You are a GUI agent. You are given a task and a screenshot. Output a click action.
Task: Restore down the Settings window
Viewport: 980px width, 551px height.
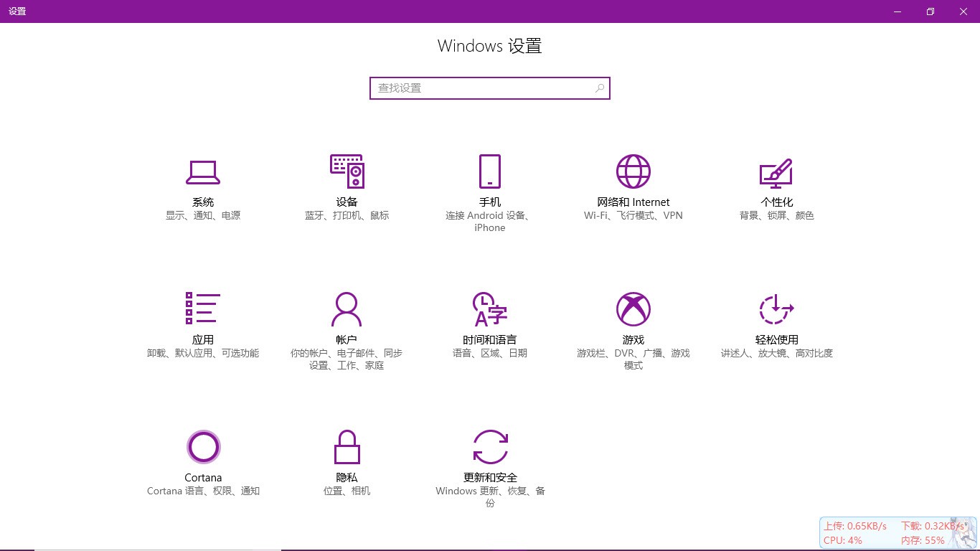[930, 11]
